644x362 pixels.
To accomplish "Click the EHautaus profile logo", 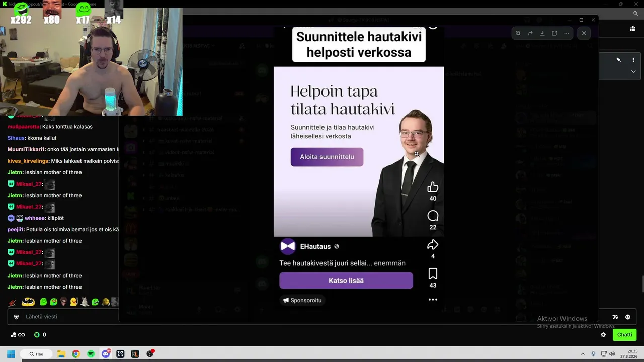I will (288, 246).
